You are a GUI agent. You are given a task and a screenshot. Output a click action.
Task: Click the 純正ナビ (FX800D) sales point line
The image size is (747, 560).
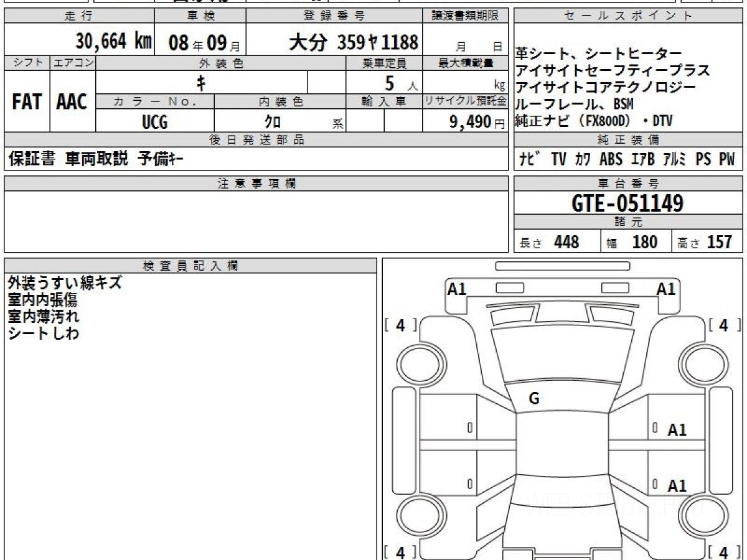(593, 121)
